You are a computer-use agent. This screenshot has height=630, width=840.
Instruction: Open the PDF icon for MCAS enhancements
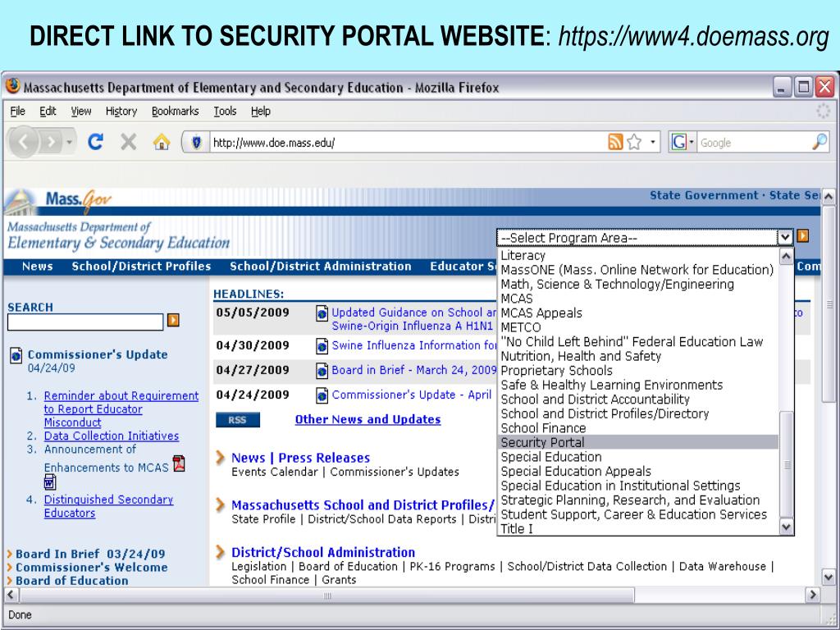(179, 463)
